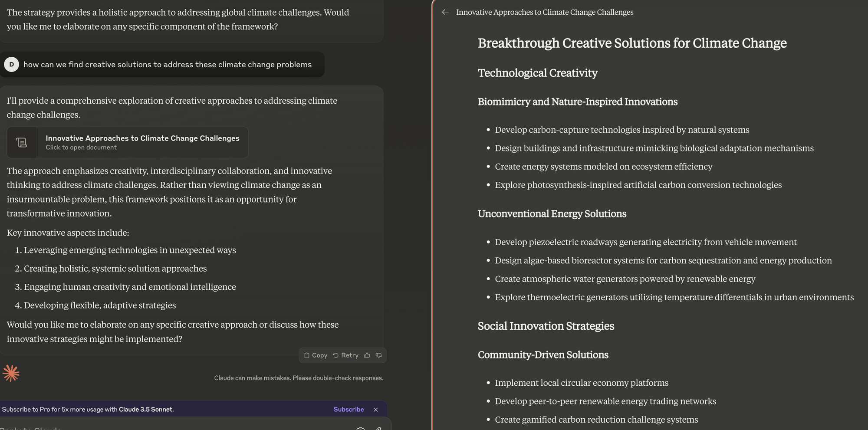This screenshot has height=430, width=868.
Task: Open the Innovative Approaches to Climate Change Challenges document
Action: 142,142
